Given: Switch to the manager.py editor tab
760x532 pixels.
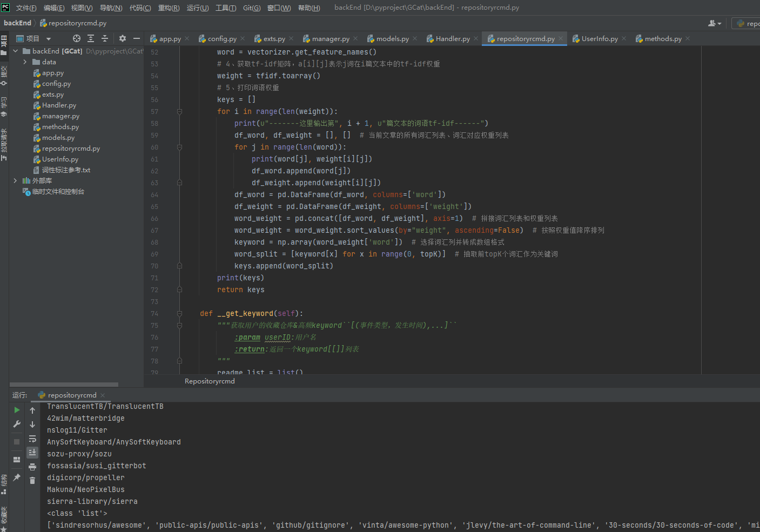Looking at the screenshot, I should click(331, 38).
